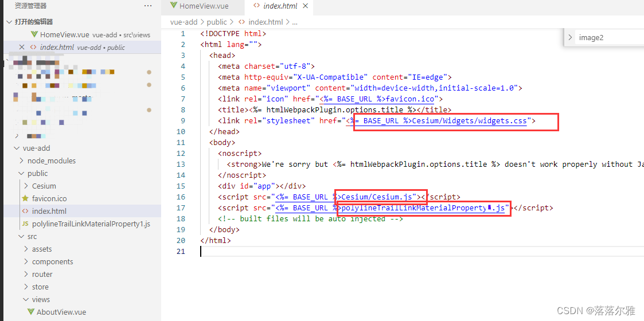Image resolution: width=644 pixels, height=321 pixels.
Task: Click the meta charset utf-8 line
Action: point(266,66)
